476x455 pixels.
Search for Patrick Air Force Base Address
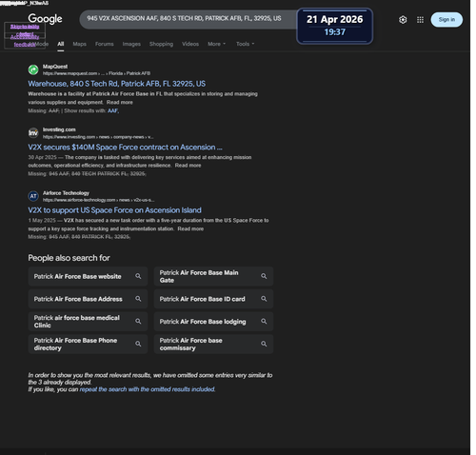(88, 299)
